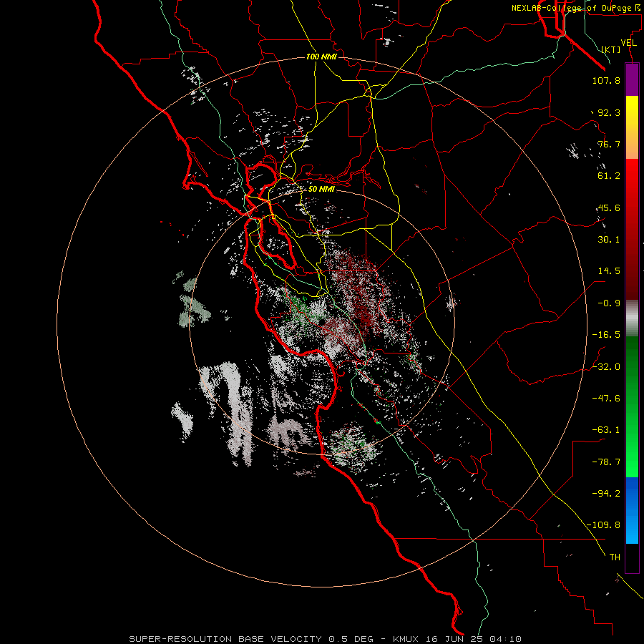644x644 pixels.
Task: Select the -78.7 legend value
Action: pos(606,462)
